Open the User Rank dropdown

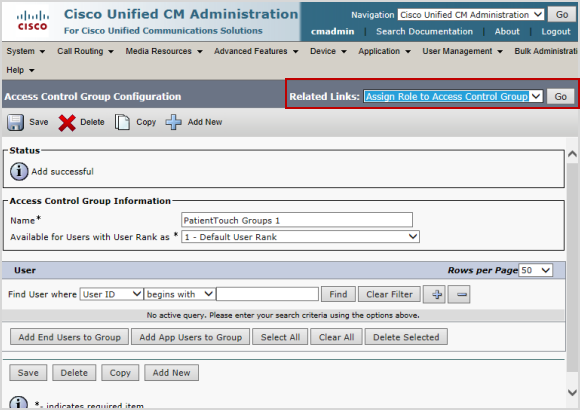tap(300, 237)
